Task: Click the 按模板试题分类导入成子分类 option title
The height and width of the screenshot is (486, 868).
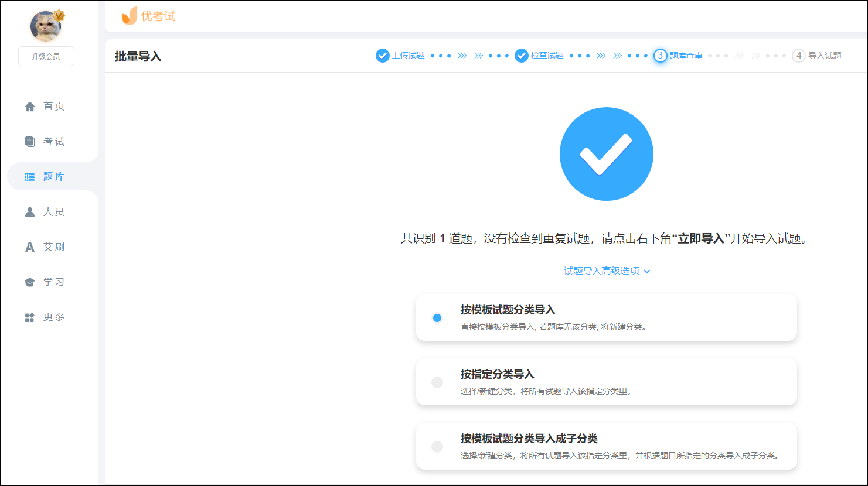Action: 529,439
